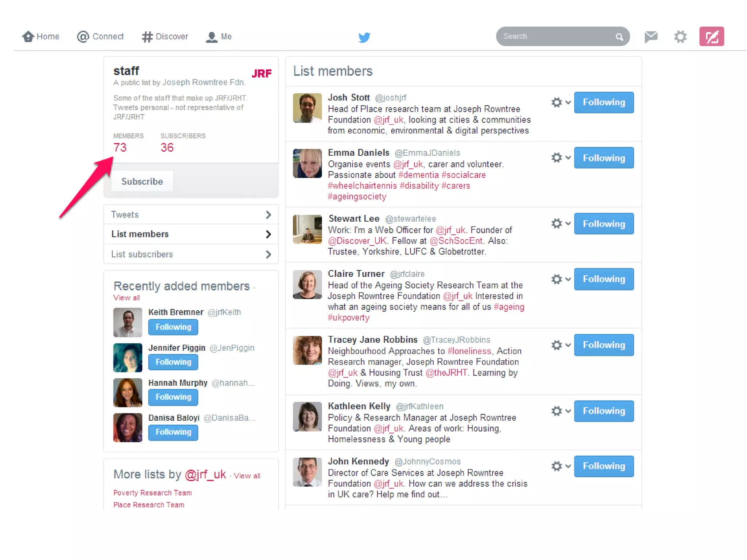
Task: Open the Poverty Research Team list
Action: pos(152,493)
